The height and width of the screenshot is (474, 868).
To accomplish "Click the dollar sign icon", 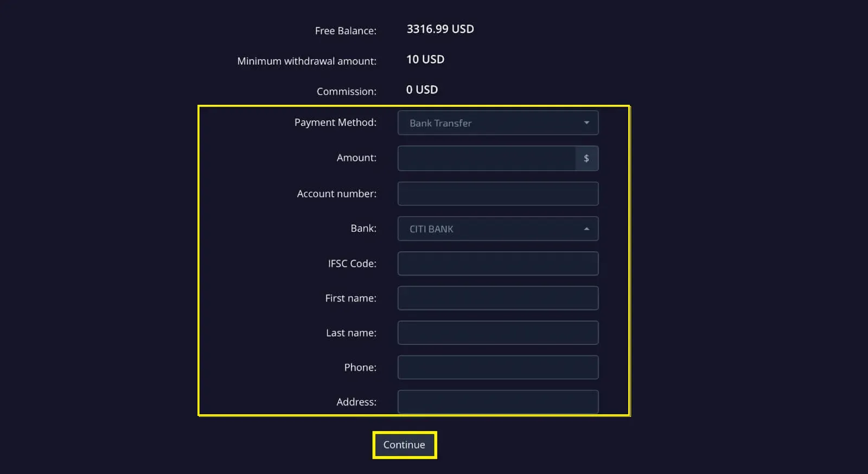I will point(586,158).
